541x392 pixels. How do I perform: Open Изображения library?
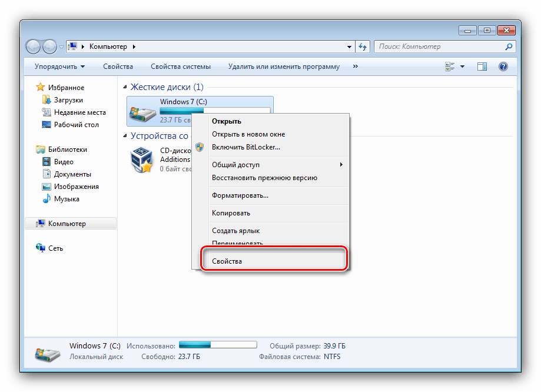click(77, 187)
